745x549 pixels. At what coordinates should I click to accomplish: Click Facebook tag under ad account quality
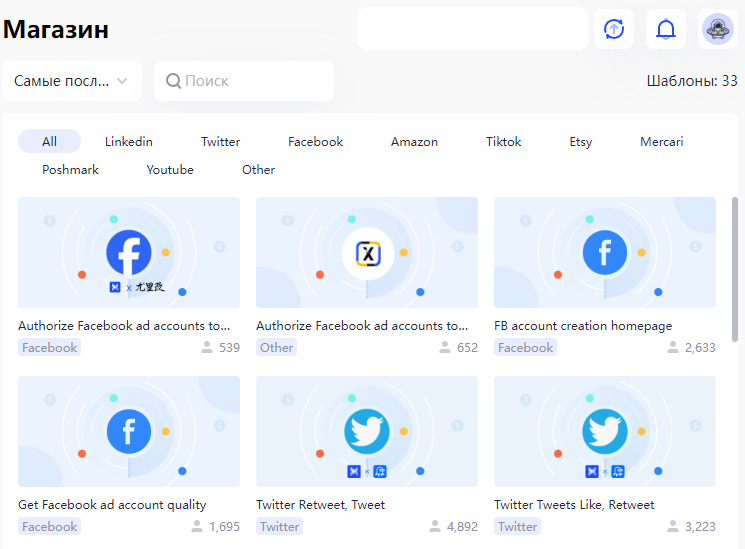pos(49,527)
